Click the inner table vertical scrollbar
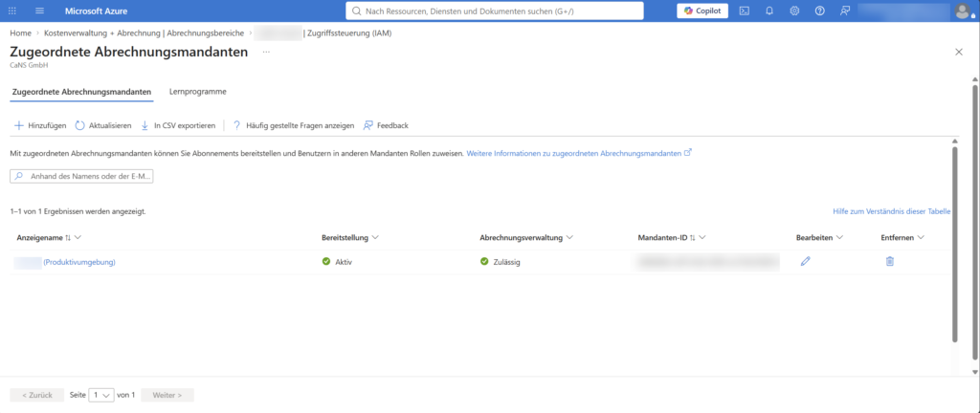Image resolution: width=980 pixels, height=413 pixels. 954,245
